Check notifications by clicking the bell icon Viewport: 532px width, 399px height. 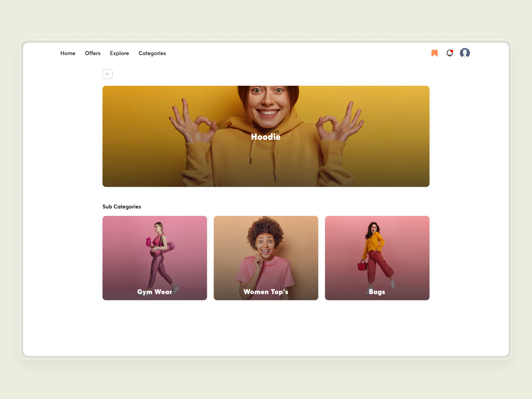click(x=449, y=53)
